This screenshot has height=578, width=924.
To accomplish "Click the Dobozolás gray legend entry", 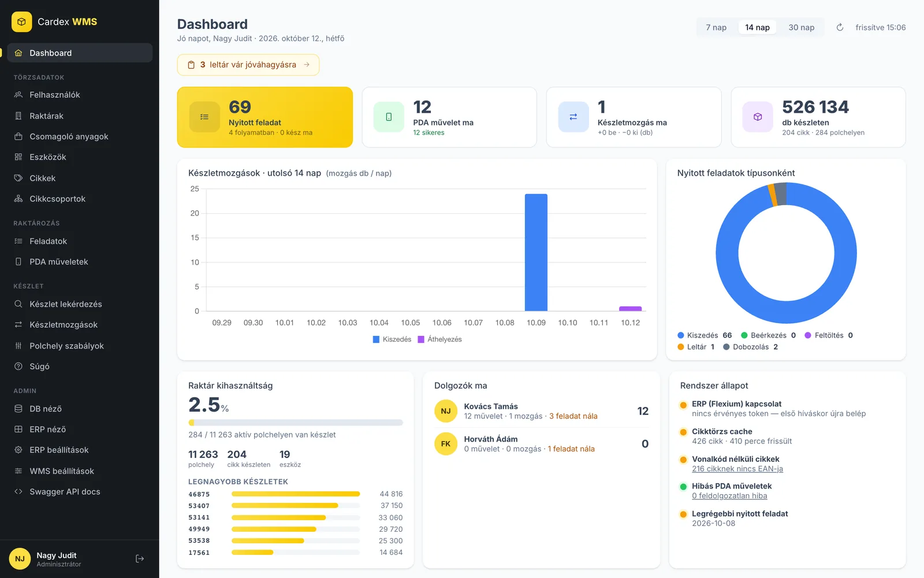I will [750, 347].
